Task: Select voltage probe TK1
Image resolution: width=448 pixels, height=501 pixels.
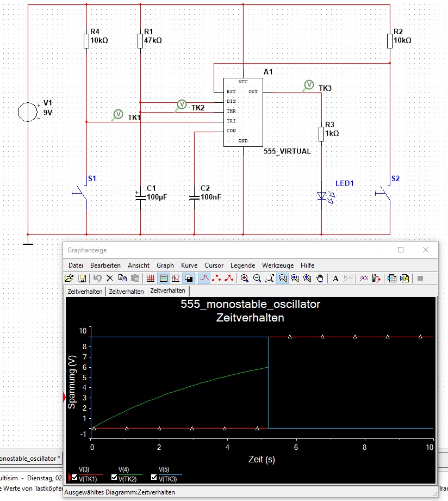Action: pyautogui.click(x=117, y=115)
